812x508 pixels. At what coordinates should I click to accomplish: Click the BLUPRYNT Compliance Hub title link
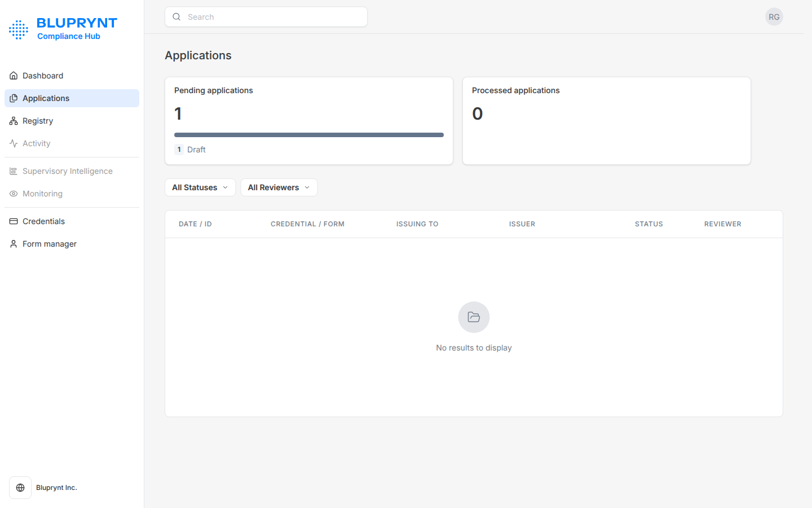[77, 29]
